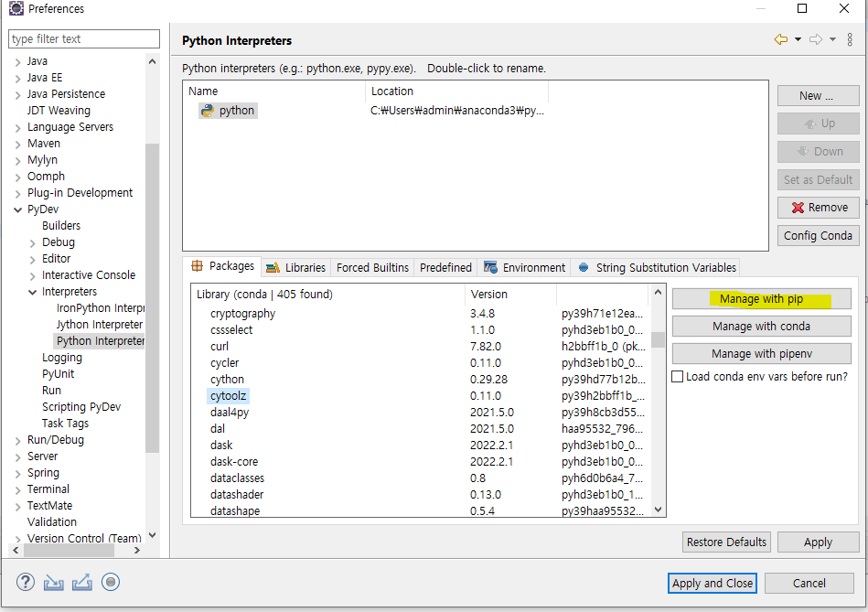Collapse the PyDev tree node
Image resolution: width=868 pixels, height=612 pixels.
[17, 209]
